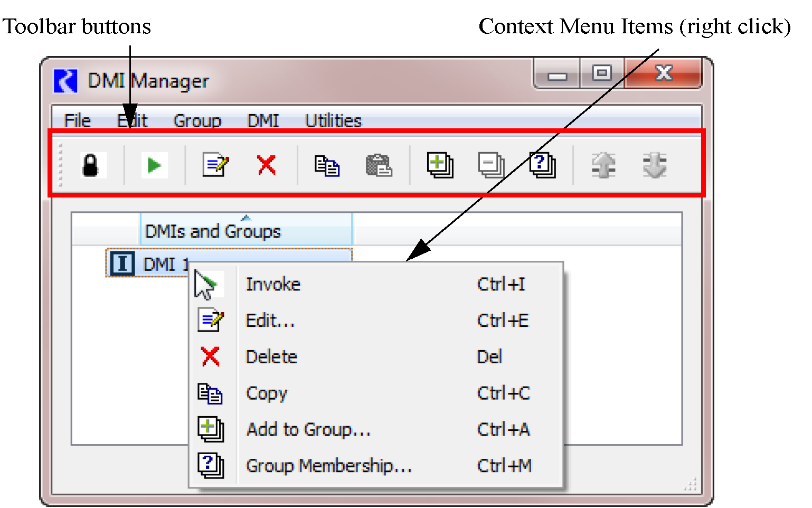
Task: Open Group Membership via the question-mark toolbar icon
Action: tap(542, 165)
